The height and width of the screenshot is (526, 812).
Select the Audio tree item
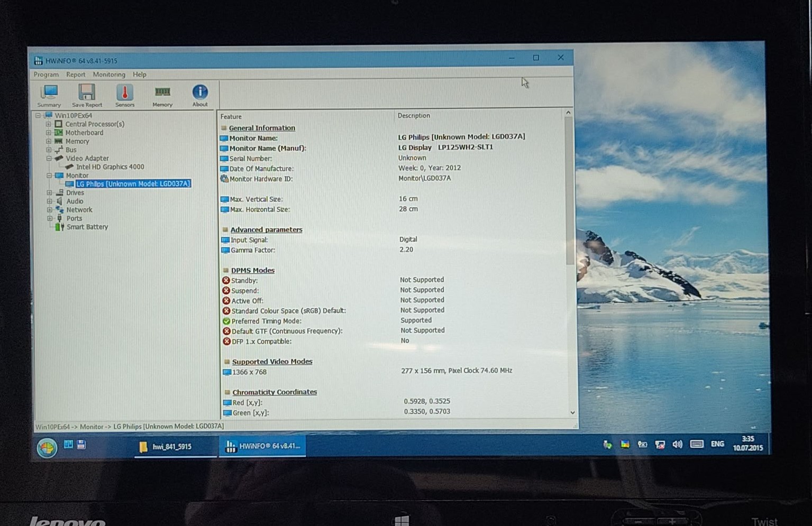click(75, 201)
